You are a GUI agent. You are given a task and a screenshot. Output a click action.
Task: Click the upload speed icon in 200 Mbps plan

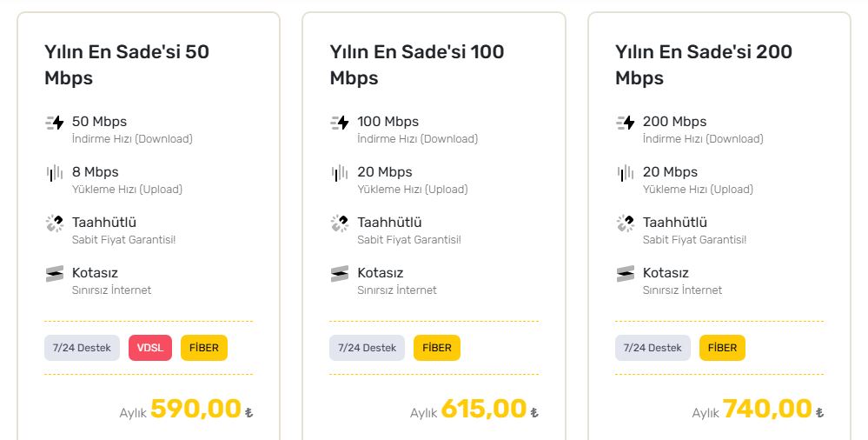coord(626,173)
